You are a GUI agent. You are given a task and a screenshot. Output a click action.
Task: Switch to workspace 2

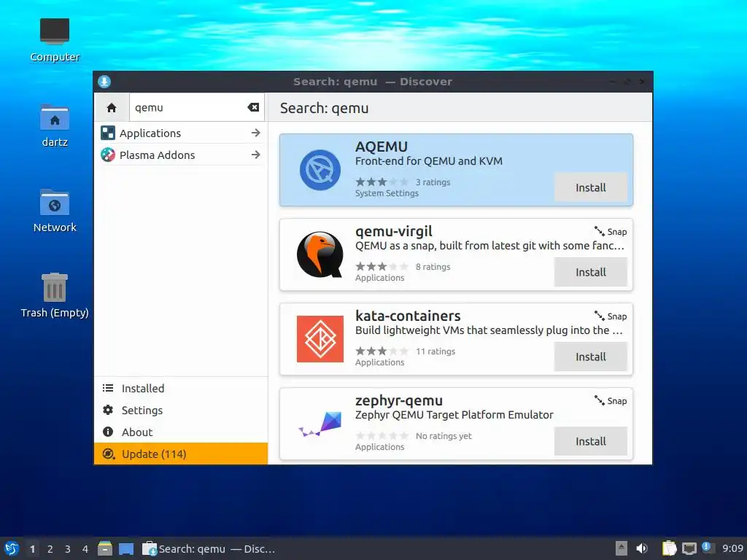coord(50,549)
